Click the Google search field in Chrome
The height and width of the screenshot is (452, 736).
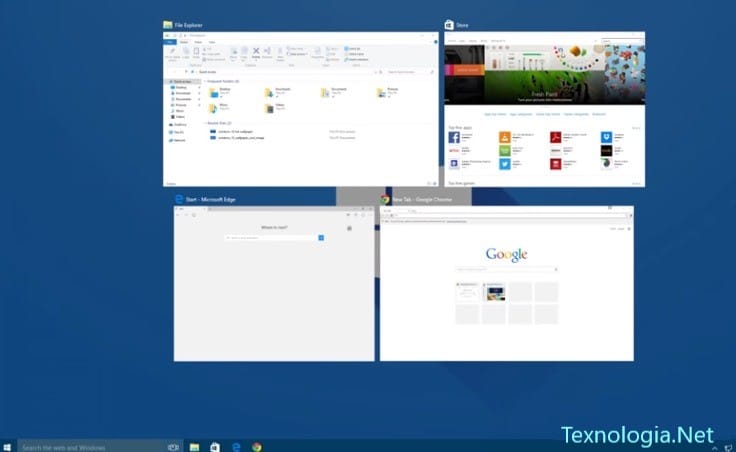coord(506,270)
